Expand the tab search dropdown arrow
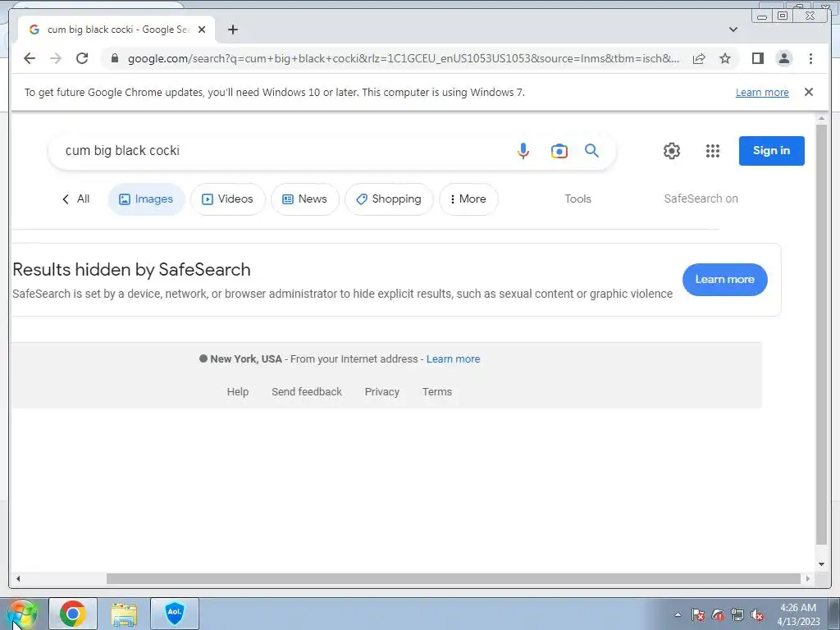 [733, 30]
